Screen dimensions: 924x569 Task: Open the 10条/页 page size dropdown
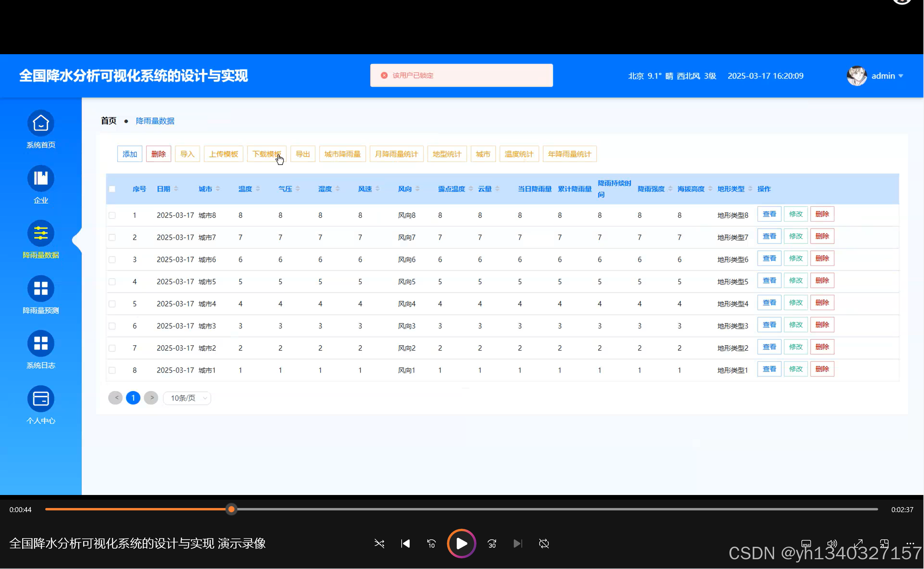click(x=187, y=398)
